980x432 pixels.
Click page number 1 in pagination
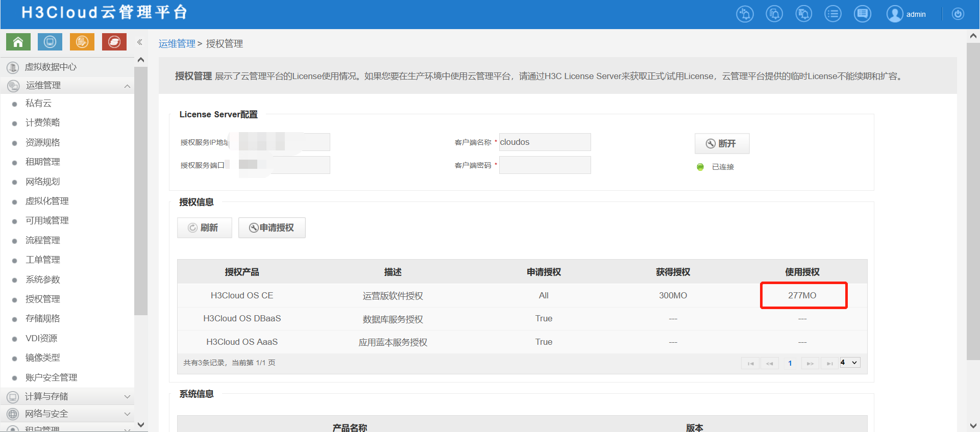790,363
